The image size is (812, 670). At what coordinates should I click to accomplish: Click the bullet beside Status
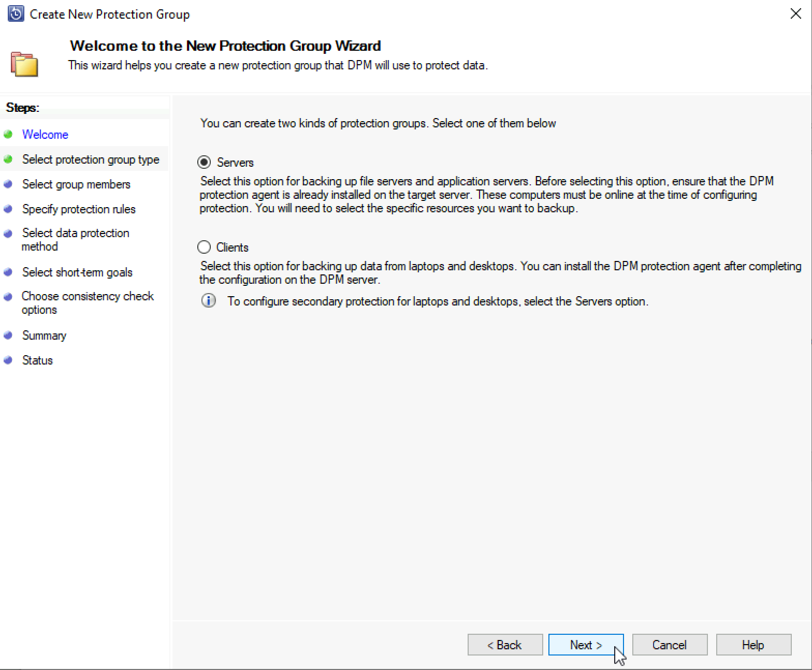(x=8, y=360)
